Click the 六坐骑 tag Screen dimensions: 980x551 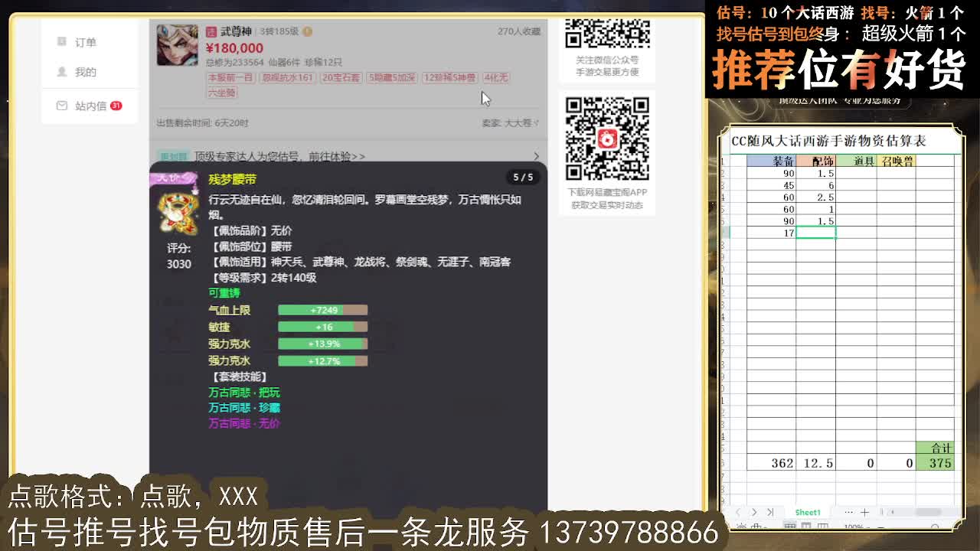click(221, 93)
